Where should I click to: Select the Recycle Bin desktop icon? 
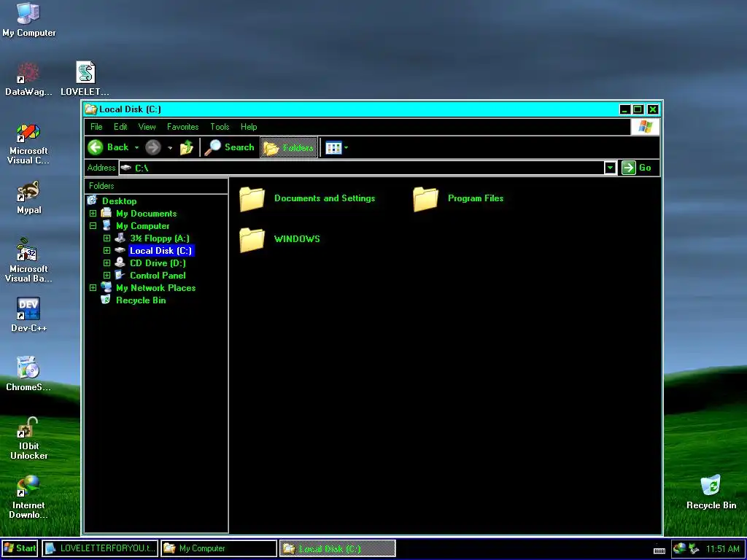coord(711,486)
